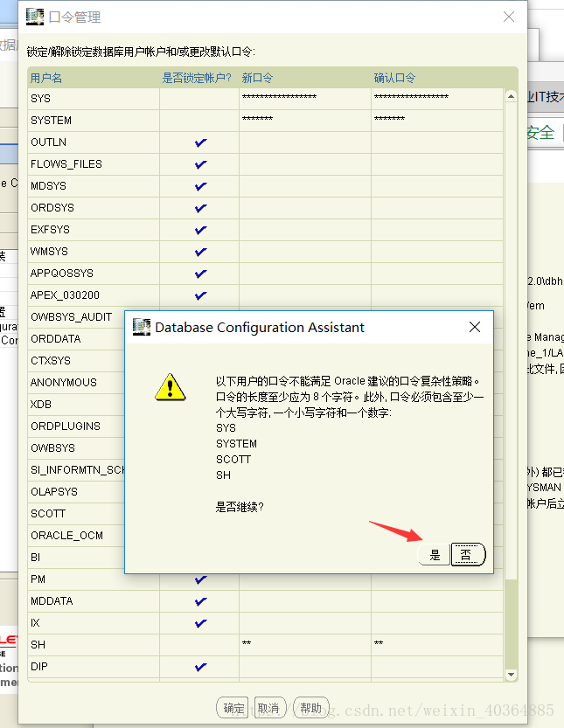The width and height of the screenshot is (564, 728).
Task: Toggle the lock checkmark for APEX_030200
Action: pyautogui.click(x=200, y=295)
